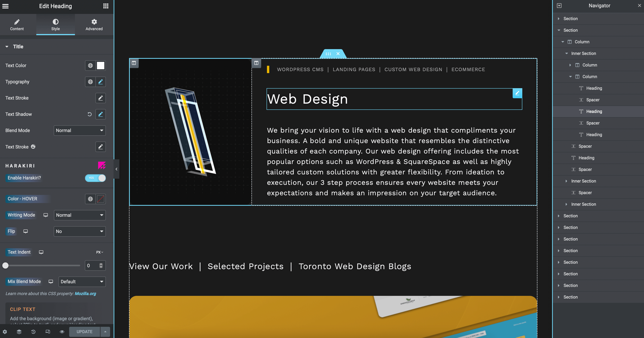Click the abstract 3D image widget
This screenshot has height=338, width=644.
point(190,132)
